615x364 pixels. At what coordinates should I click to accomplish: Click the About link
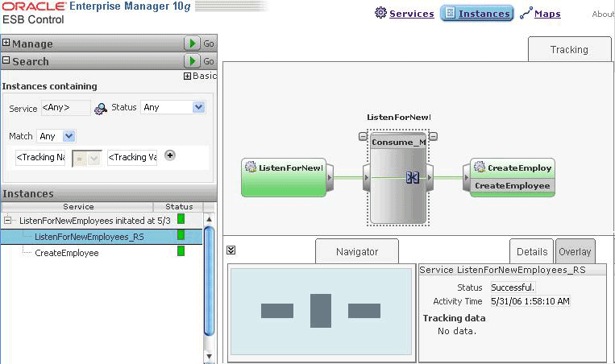click(603, 14)
